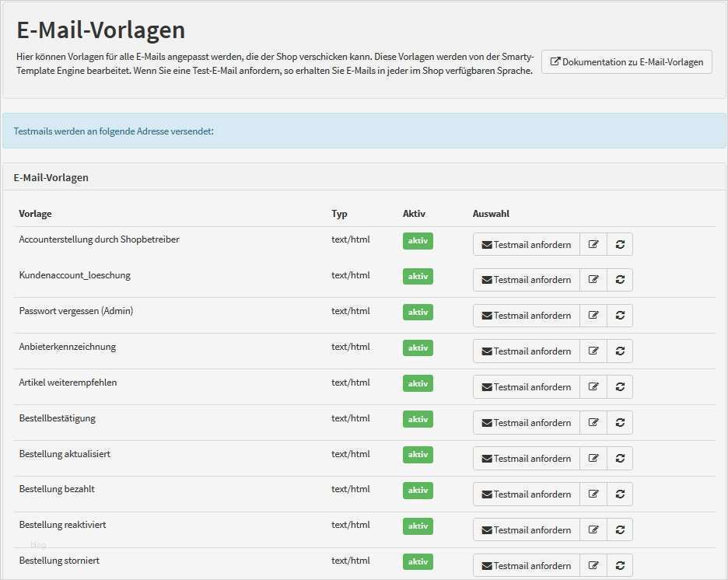Request a Testmail for Kundenaccount_loeschung
728x580 pixels.
point(526,279)
